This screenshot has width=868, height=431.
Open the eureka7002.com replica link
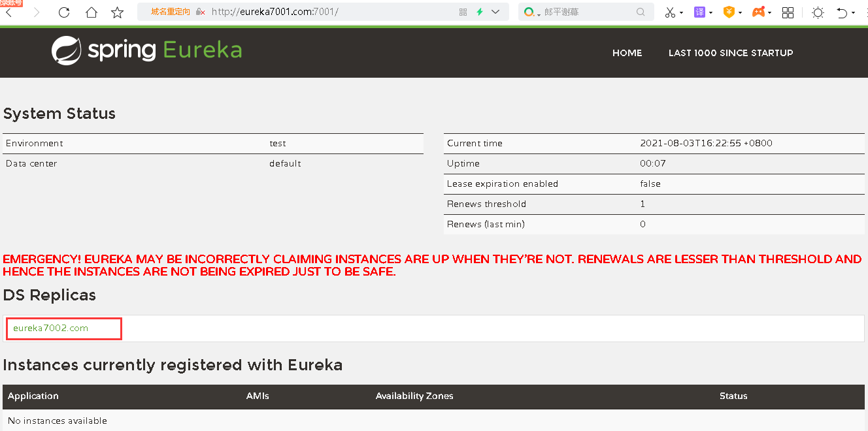click(x=50, y=328)
